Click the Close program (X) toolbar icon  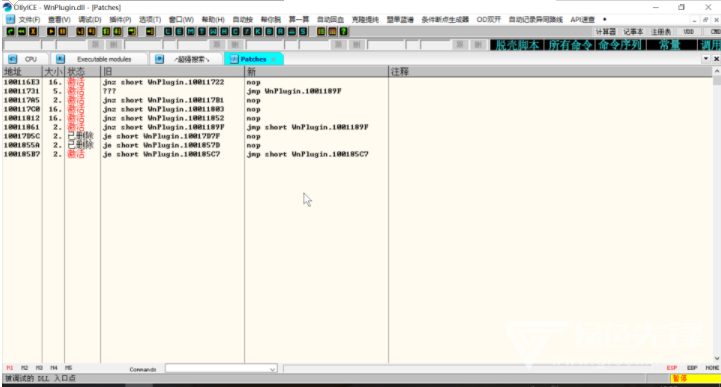coord(33,32)
